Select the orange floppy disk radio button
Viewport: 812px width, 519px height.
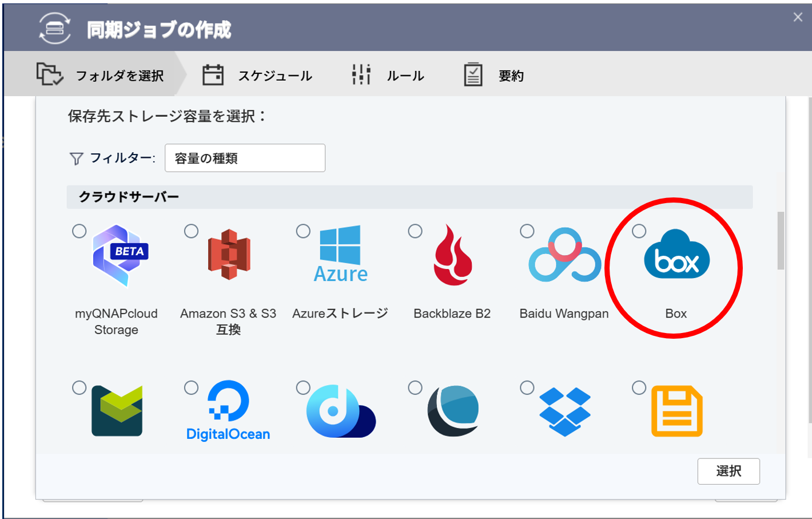(639, 388)
